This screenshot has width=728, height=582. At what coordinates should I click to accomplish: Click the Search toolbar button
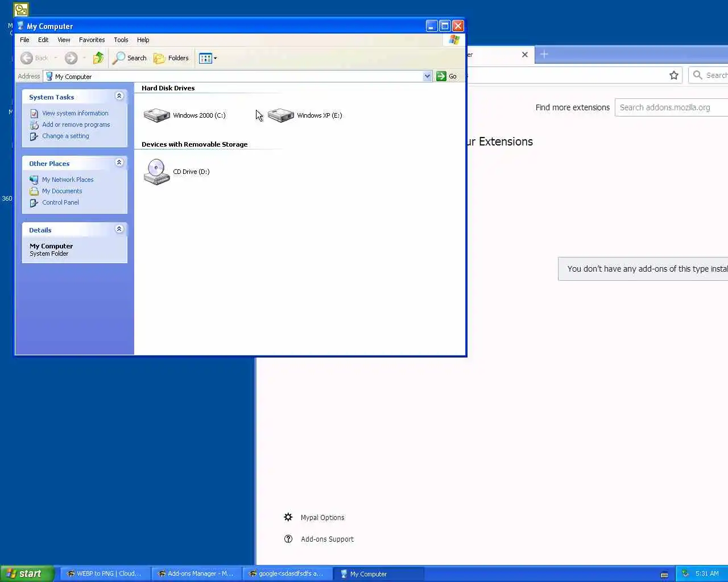pyautogui.click(x=130, y=58)
